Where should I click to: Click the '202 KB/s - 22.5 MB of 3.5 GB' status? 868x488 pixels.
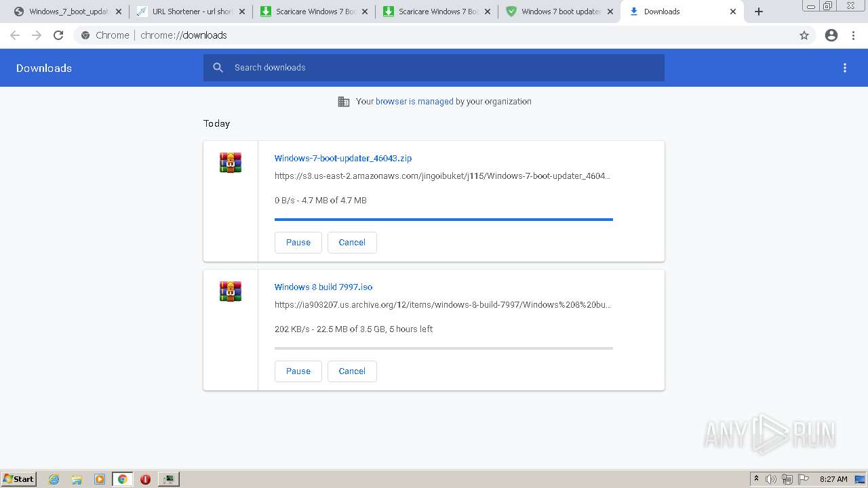(x=353, y=329)
